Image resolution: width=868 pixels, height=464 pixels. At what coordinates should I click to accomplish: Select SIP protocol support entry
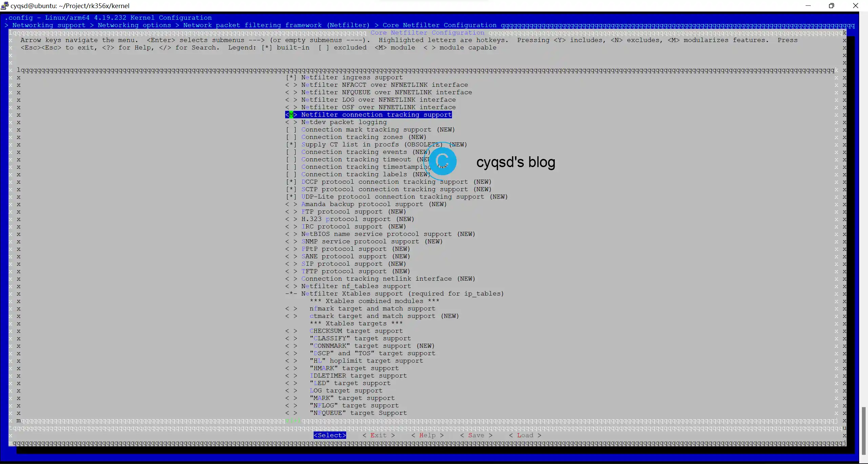click(346, 264)
